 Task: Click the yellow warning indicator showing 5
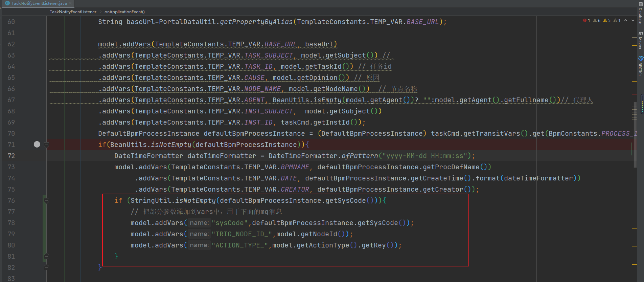(607, 21)
